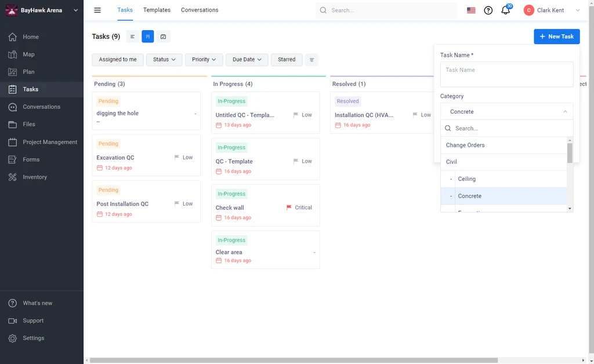Viewport: 594px width, 364px height.
Task: Open the Due Date filter dropdown
Action: tap(247, 60)
